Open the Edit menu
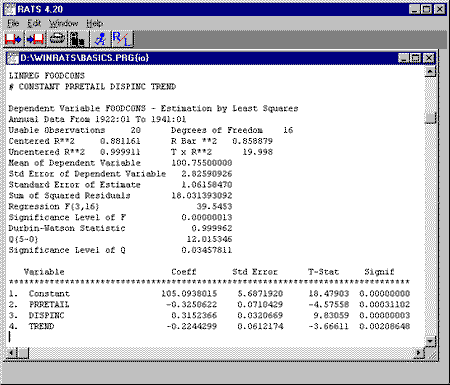The width and height of the screenshot is (450, 385). [34, 23]
